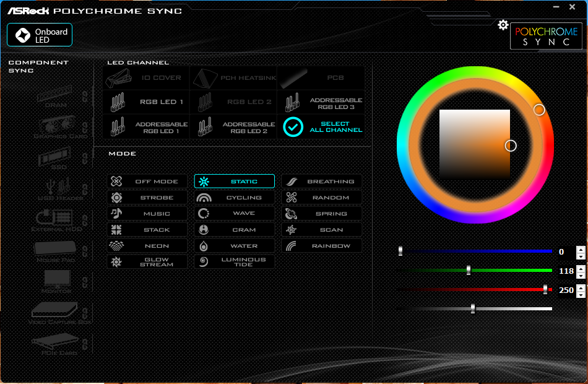Viewport: 588px width, 384px height.
Task: Toggle PCIe Card sync link
Action: coord(85,344)
